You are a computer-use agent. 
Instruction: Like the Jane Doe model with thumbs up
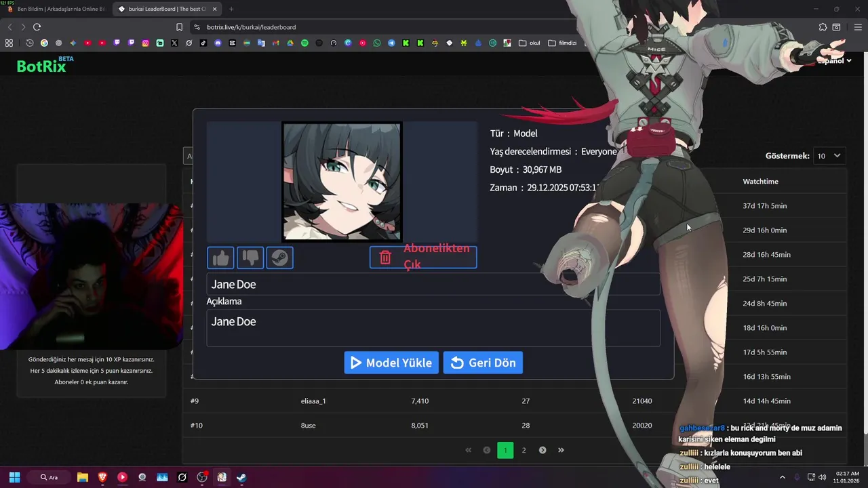tap(220, 258)
